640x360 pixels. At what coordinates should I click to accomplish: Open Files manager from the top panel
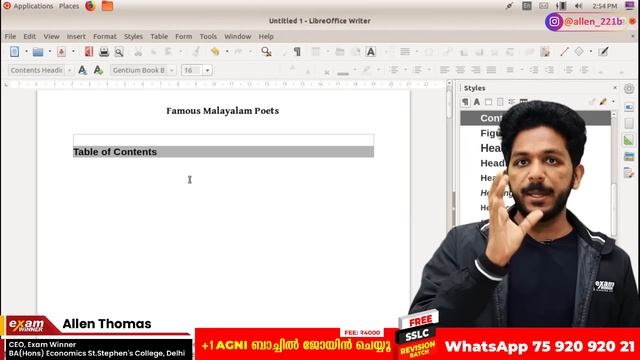point(107,6)
